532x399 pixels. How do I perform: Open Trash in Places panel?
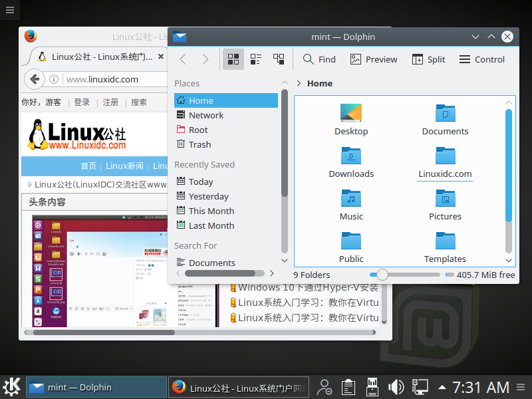[226, 144]
